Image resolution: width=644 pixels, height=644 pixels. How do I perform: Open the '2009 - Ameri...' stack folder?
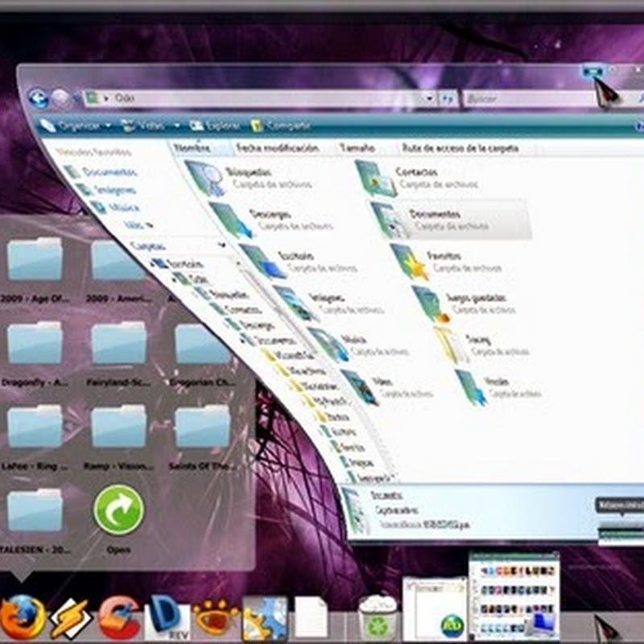(118, 259)
